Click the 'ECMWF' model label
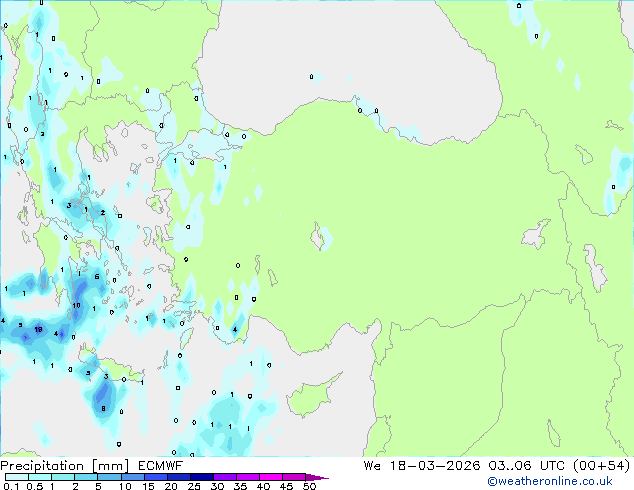This screenshot has width=634, height=490. click(161, 466)
